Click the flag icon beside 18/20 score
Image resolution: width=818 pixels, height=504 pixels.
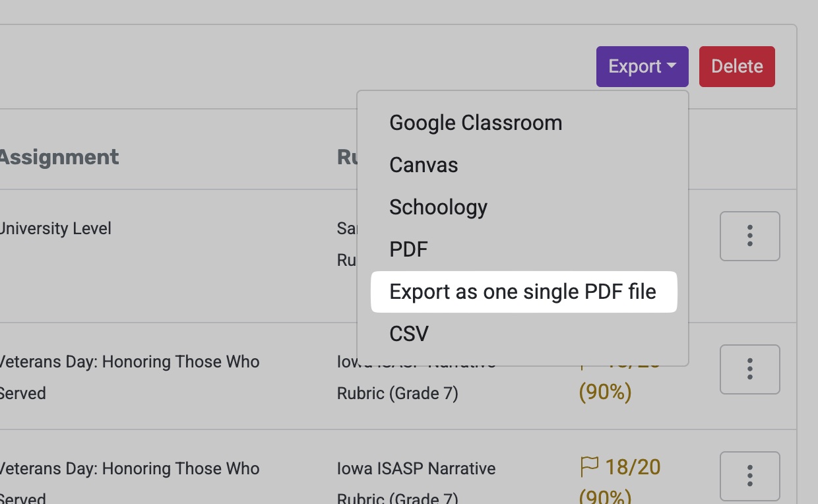point(589,466)
